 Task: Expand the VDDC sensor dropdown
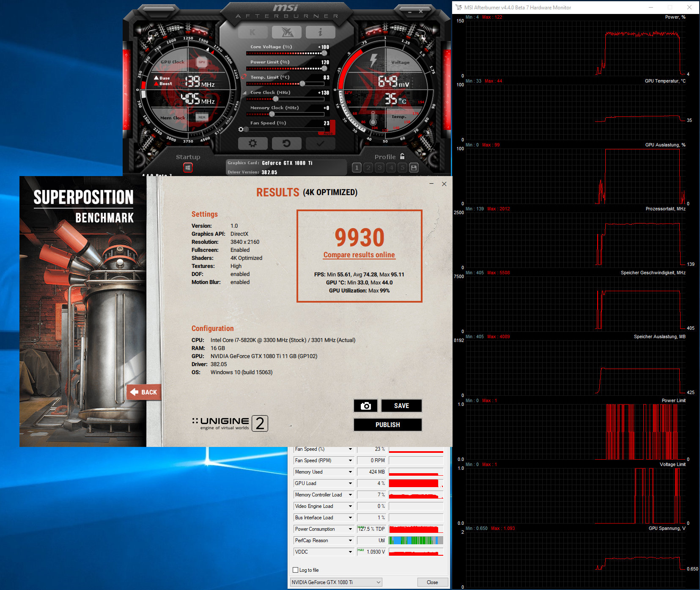(x=350, y=552)
